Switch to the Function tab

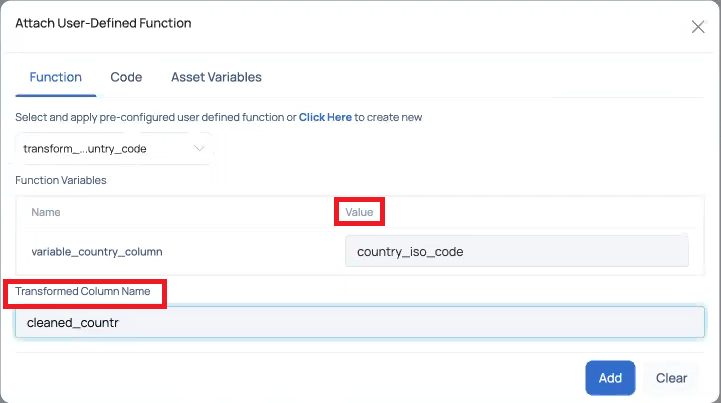click(56, 77)
